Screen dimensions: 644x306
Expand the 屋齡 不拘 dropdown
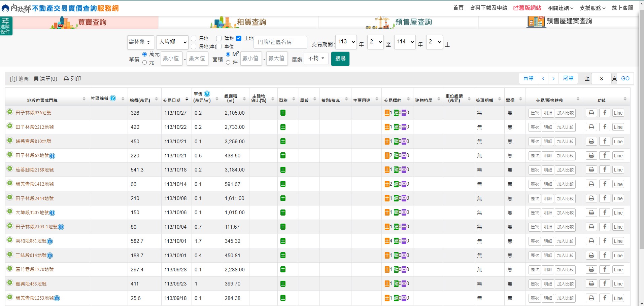316,59
